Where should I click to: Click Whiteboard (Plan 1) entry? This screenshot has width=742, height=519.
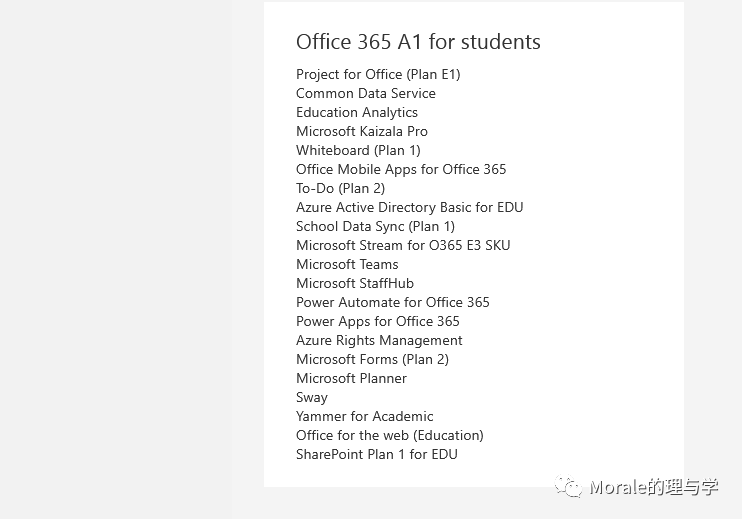click(358, 150)
